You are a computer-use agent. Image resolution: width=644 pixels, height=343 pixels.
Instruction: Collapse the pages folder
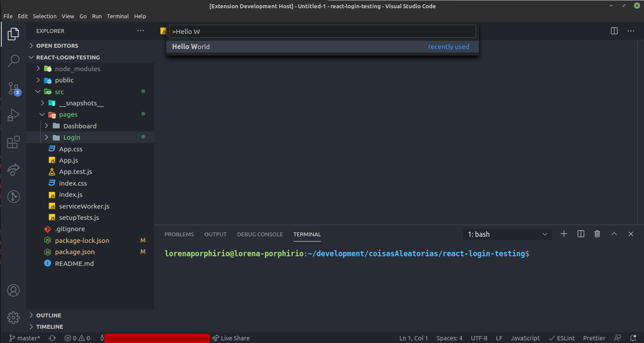(x=90, y=114)
